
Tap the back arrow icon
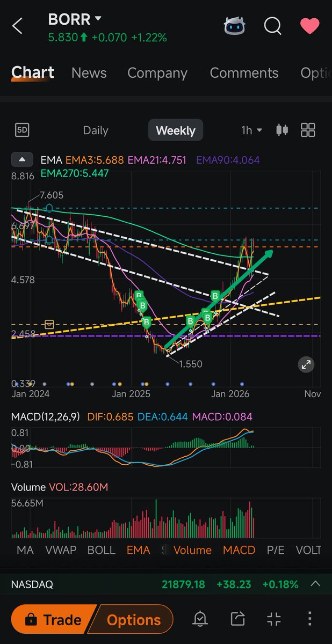(17, 26)
